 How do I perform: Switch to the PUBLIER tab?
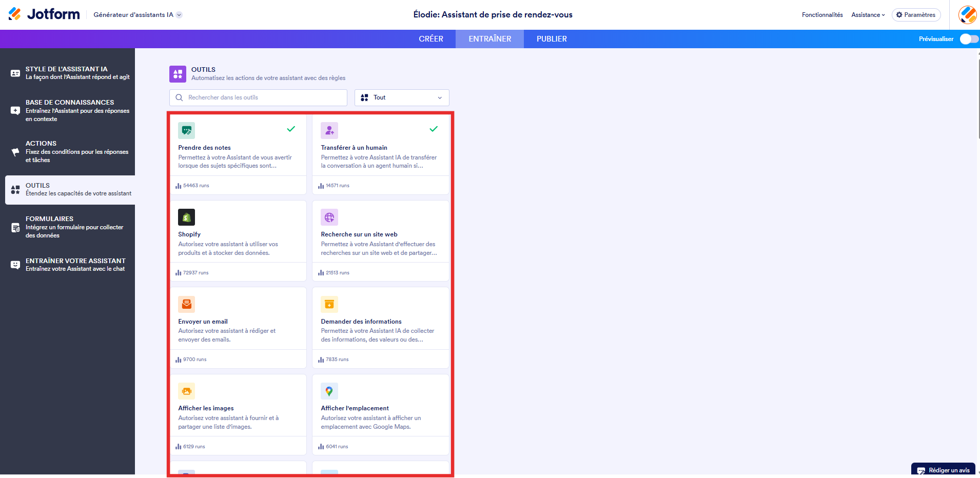(552, 39)
